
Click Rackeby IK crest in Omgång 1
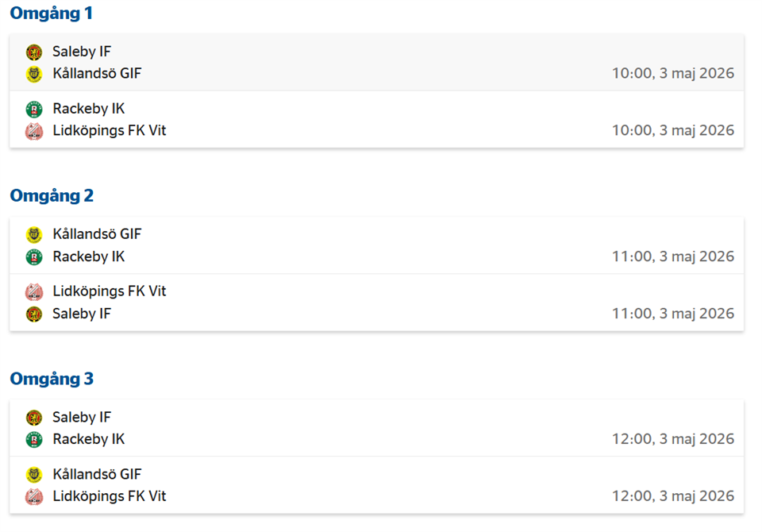click(x=34, y=109)
